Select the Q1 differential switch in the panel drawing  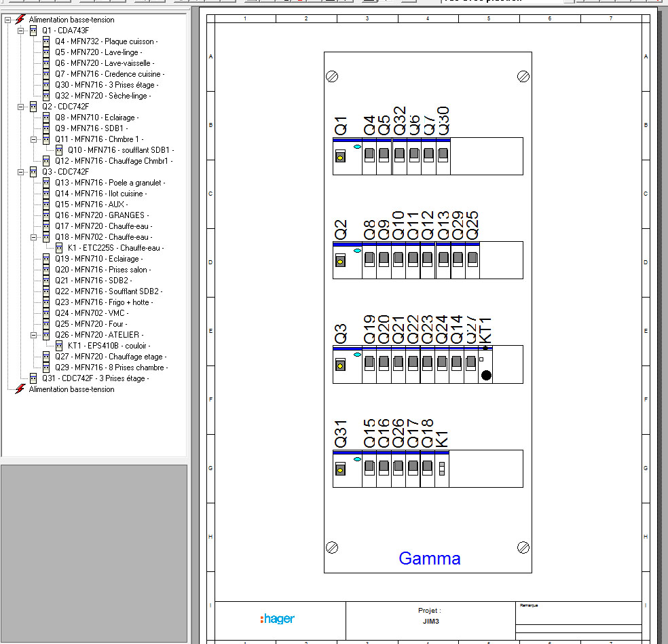click(347, 156)
